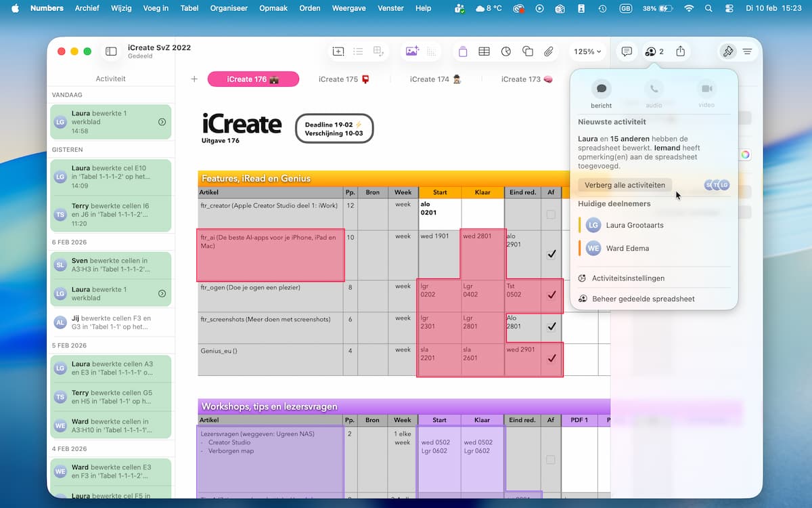Start a message via bericht icon
The width and height of the screenshot is (812, 508).
coord(601,89)
